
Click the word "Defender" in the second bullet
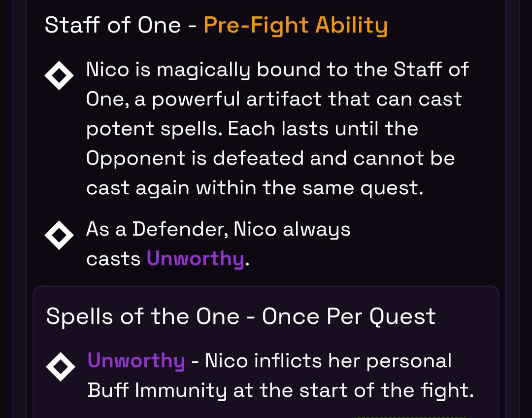pos(180,229)
